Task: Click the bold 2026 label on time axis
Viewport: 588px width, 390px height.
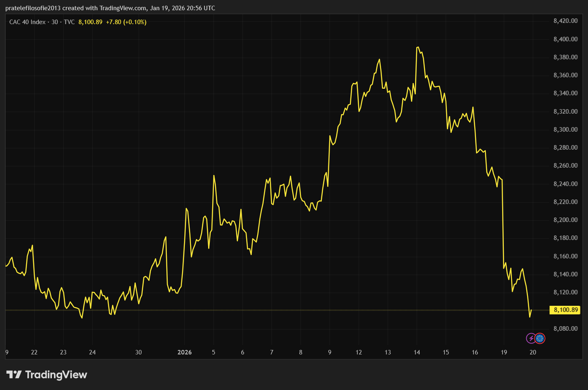Action: [x=184, y=352]
